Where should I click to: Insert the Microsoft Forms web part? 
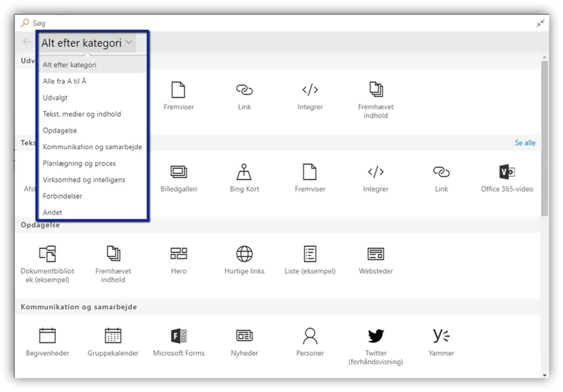(x=179, y=342)
